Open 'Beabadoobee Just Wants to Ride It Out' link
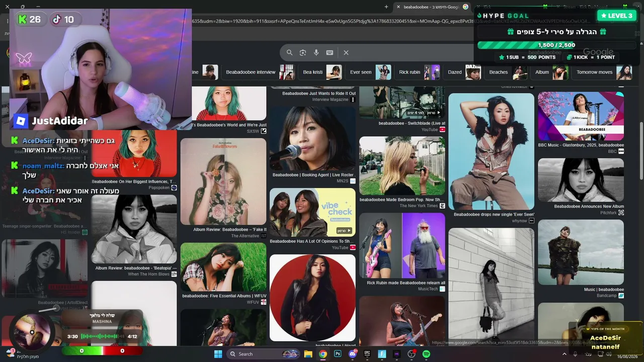 [318, 94]
